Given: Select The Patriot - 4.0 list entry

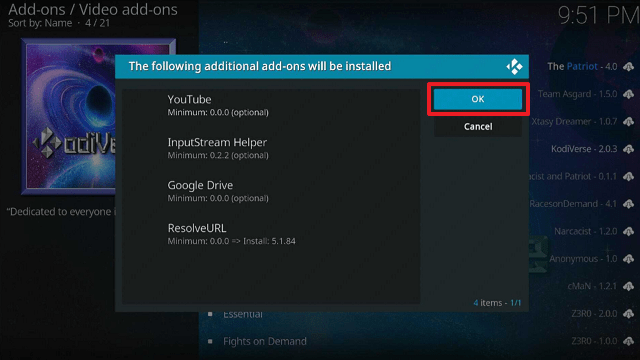Looking at the screenshot, I should [582, 67].
